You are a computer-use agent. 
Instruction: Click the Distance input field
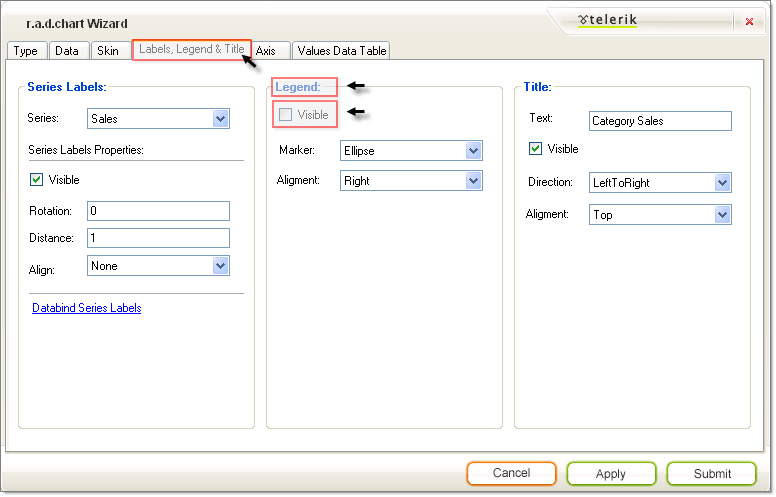[158, 238]
